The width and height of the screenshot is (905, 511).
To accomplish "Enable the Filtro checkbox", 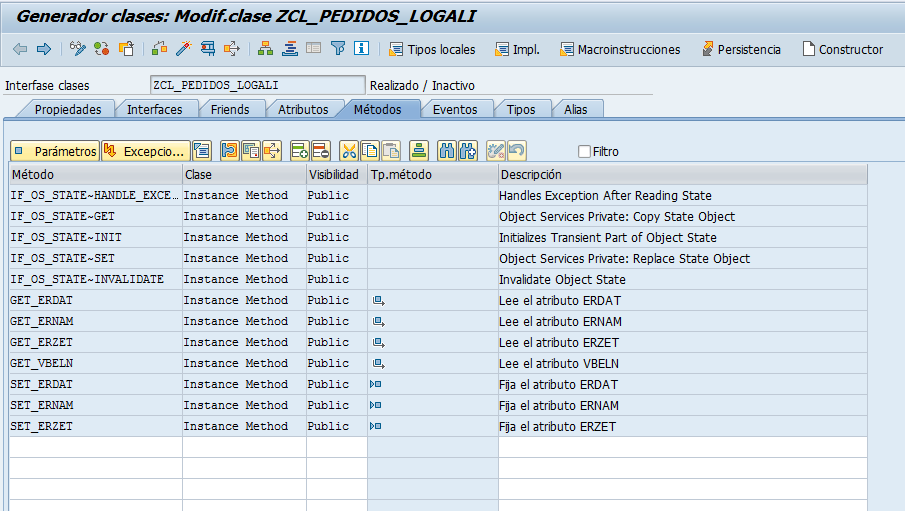I will pyautogui.click(x=584, y=151).
